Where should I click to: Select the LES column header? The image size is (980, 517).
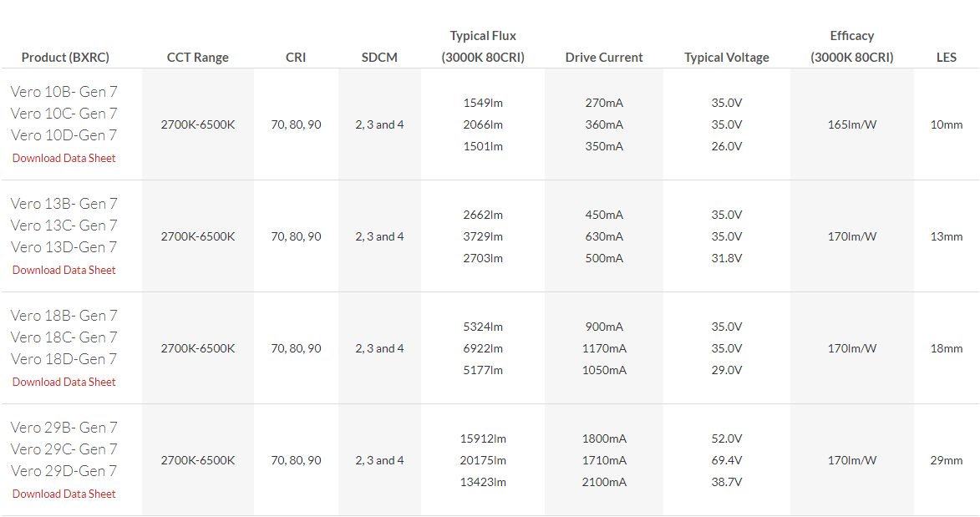(947, 58)
